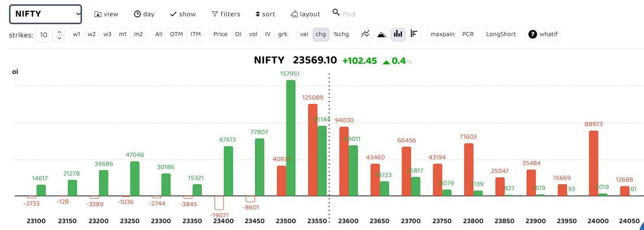
Task: Open the show menu
Action: tap(183, 14)
